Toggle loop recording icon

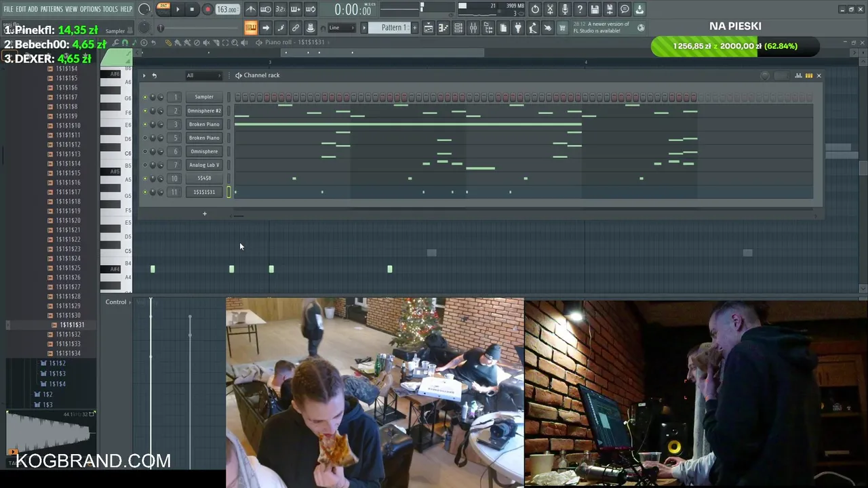(311, 9)
